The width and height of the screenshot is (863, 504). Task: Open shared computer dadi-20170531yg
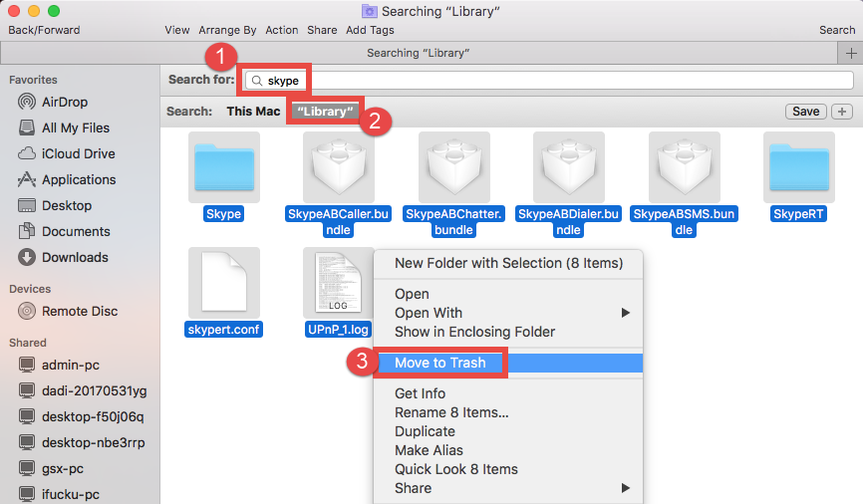click(x=83, y=390)
